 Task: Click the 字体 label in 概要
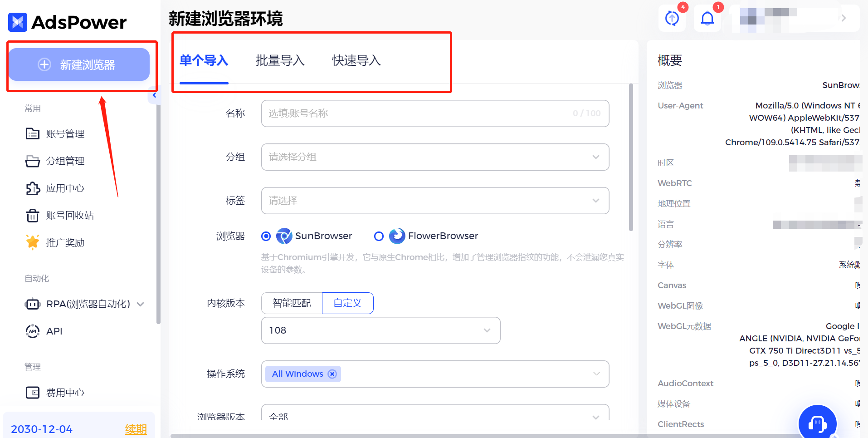[666, 265]
